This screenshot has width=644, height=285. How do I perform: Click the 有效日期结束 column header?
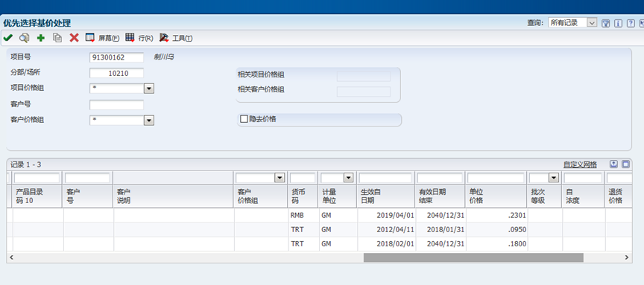point(441,196)
